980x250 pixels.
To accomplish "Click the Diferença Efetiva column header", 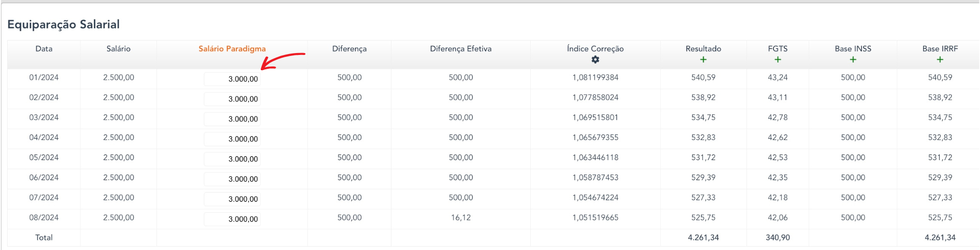I will (460, 49).
